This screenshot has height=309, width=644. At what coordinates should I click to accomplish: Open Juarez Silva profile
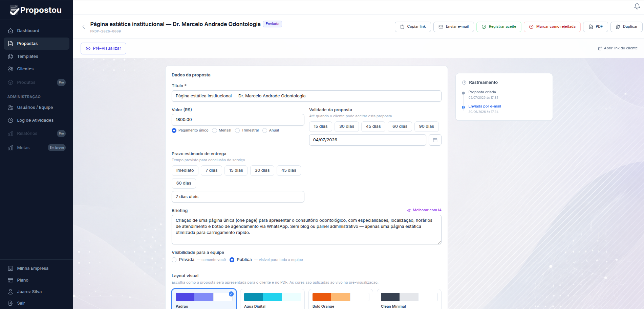37,292
